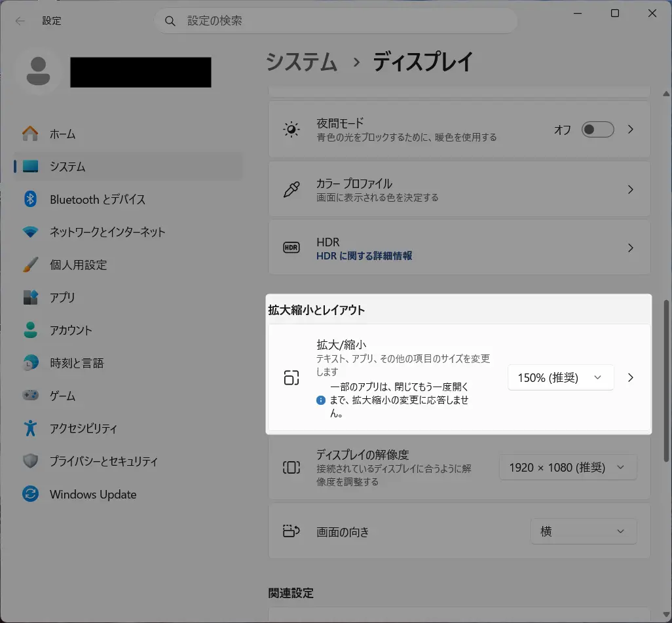Click the vertical scrollbar thumb
Image resolution: width=672 pixels, height=623 pixels.
(667, 380)
